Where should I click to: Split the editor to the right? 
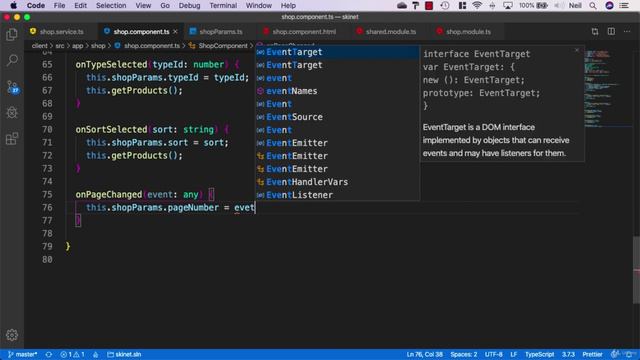click(611, 32)
